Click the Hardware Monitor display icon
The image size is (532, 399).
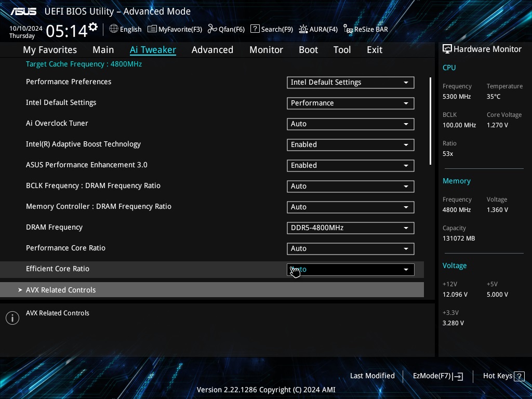447,49
